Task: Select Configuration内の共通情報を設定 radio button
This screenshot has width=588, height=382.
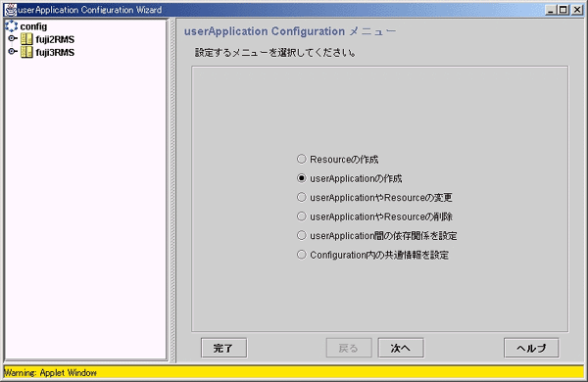Action: pos(302,255)
